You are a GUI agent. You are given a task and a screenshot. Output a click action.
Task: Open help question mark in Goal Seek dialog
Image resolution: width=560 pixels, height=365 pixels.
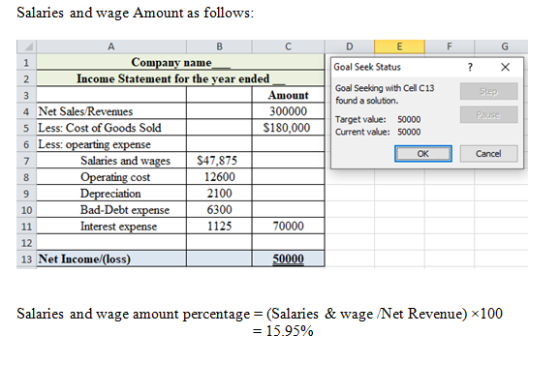(x=470, y=67)
